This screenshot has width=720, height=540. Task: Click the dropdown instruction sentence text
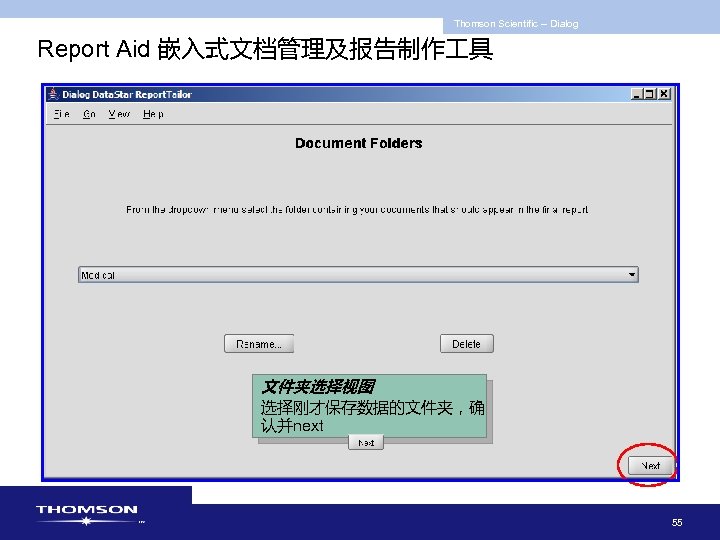(357, 210)
